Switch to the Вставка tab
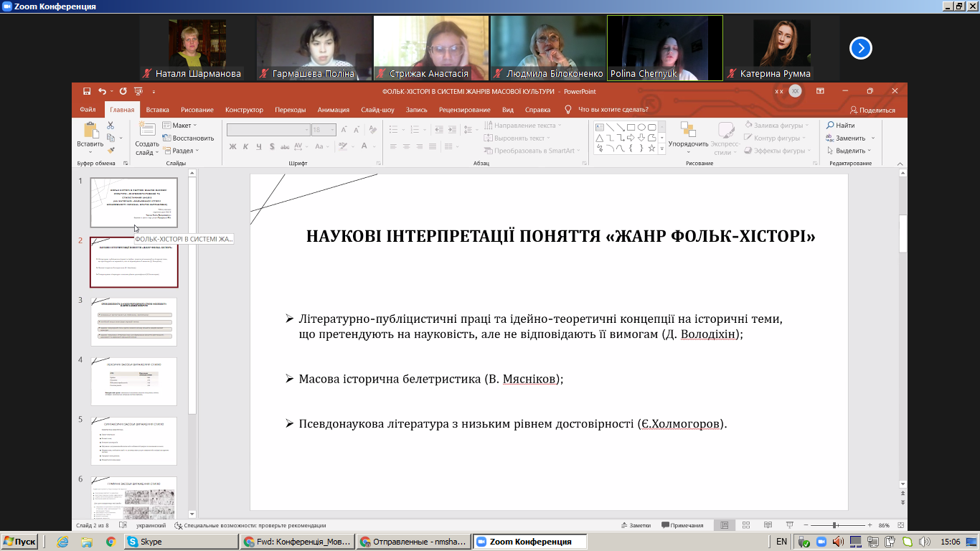 158,110
